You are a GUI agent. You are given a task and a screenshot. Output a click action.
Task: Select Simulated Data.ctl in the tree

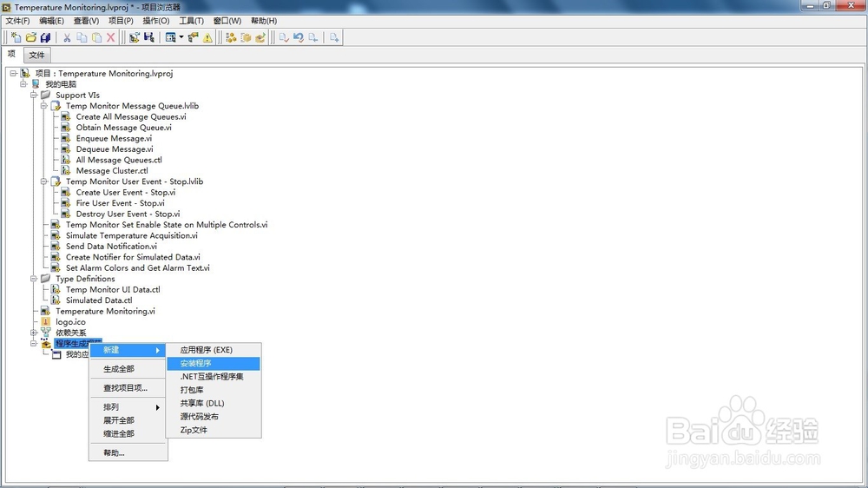pos(99,300)
